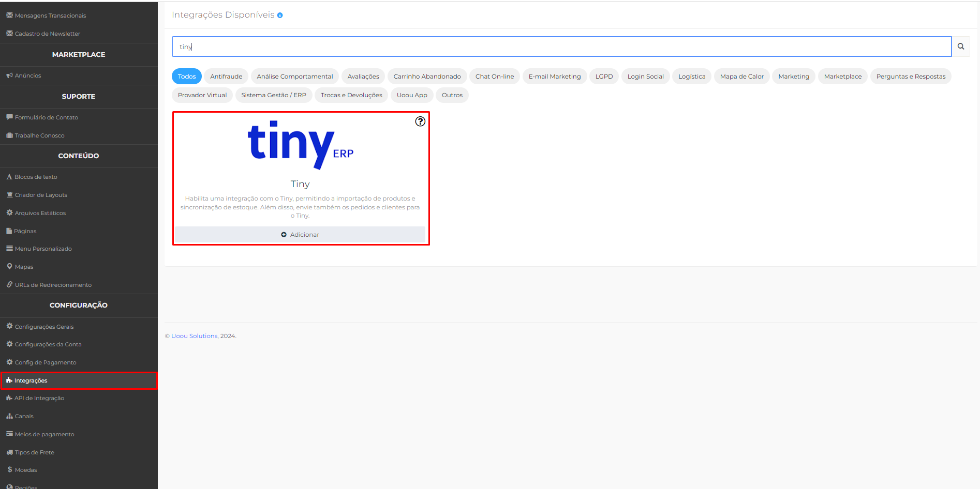Image resolution: width=980 pixels, height=489 pixels.
Task: Open Arquivos Estáticos
Action: click(79, 213)
